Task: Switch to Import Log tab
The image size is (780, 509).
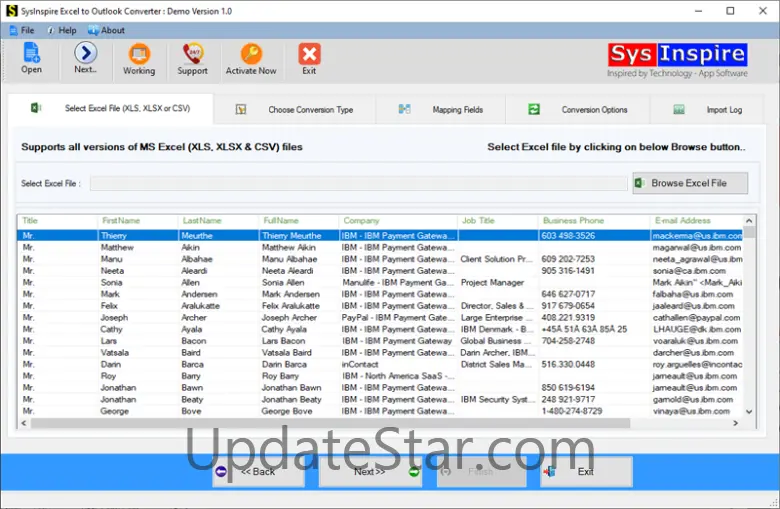Action: [707, 109]
